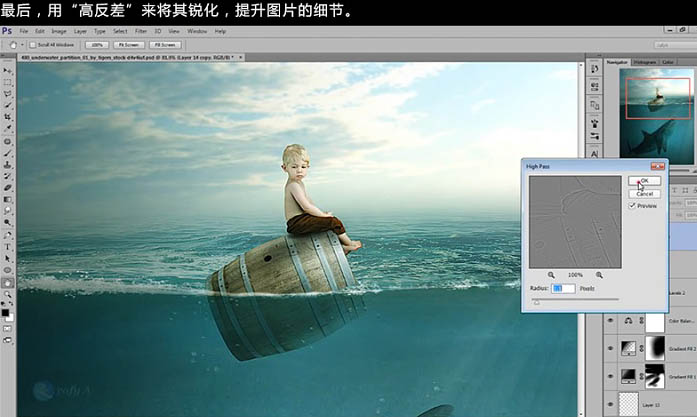This screenshot has height=417, width=697.
Task: Toggle the Preview checkbox in High Pass
Action: pos(632,206)
